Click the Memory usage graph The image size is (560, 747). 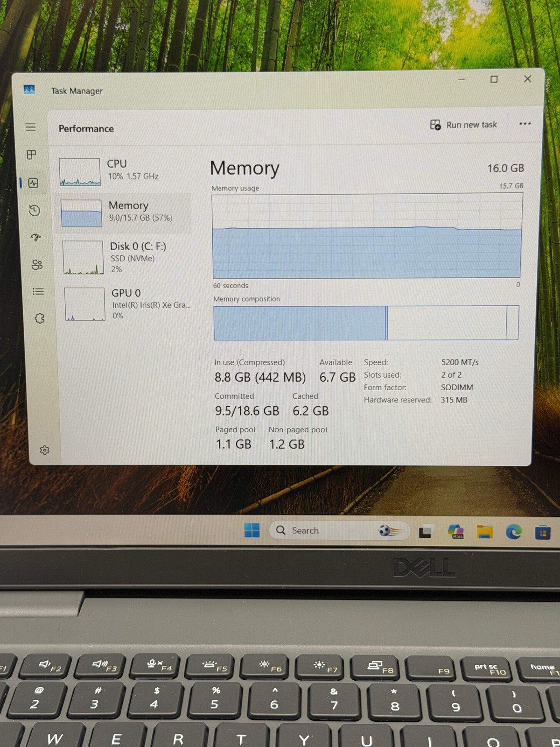tap(367, 236)
